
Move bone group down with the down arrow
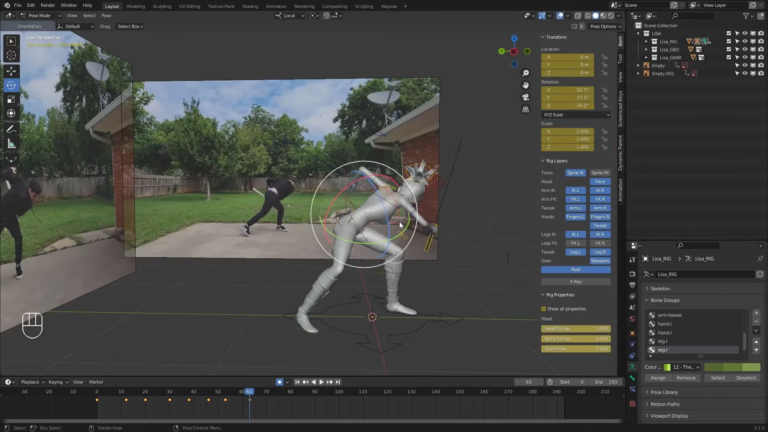tap(756, 350)
